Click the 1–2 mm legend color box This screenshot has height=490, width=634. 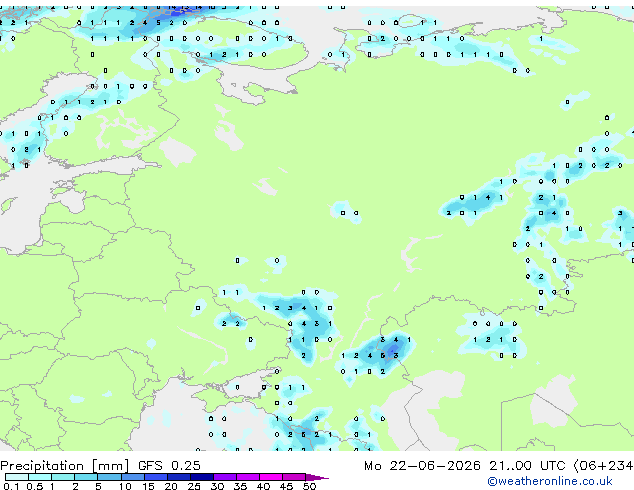click(63, 477)
